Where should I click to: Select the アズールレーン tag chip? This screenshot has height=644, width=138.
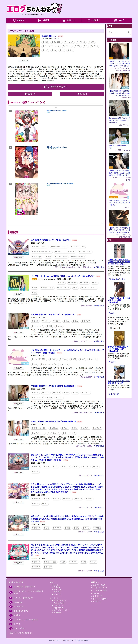(x=85, y=251)
